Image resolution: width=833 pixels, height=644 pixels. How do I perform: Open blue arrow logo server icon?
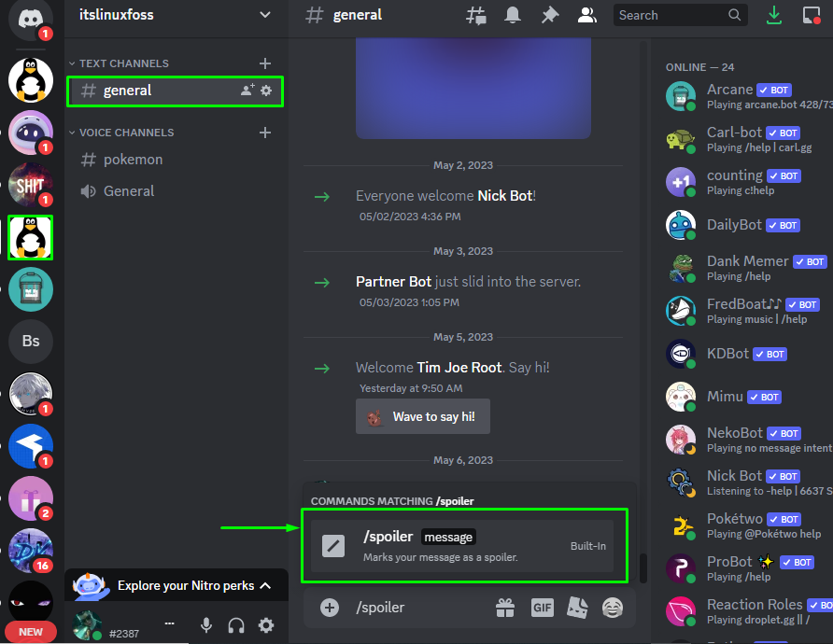[x=31, y=446]
